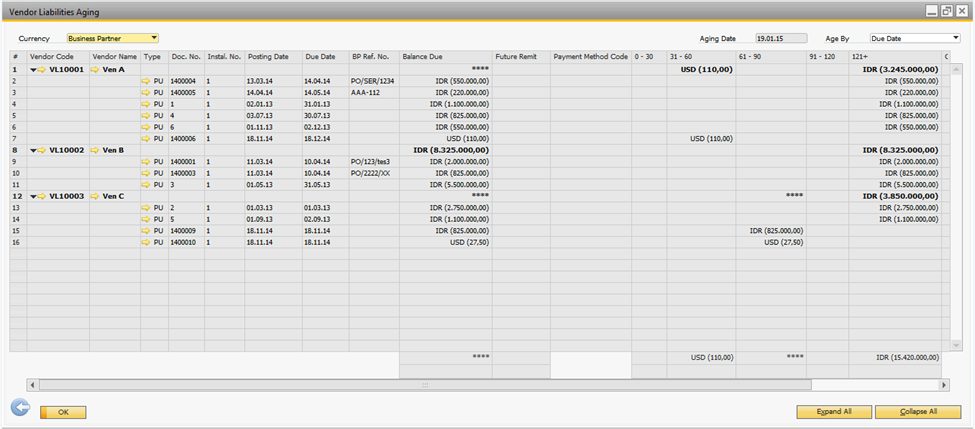The image size is (975, 429).
Task: Open PU link arrow for doc 1400003
Action: click(146, 173)
